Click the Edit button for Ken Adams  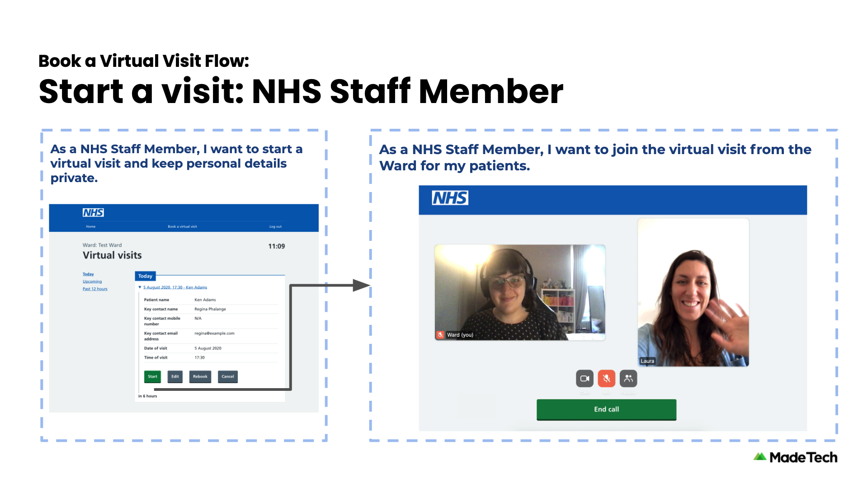pos(175,375)
